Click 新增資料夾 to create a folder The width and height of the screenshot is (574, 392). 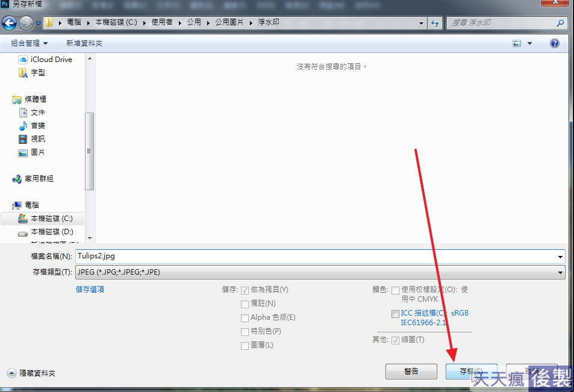pyautogui.click(x=84, y=43)
